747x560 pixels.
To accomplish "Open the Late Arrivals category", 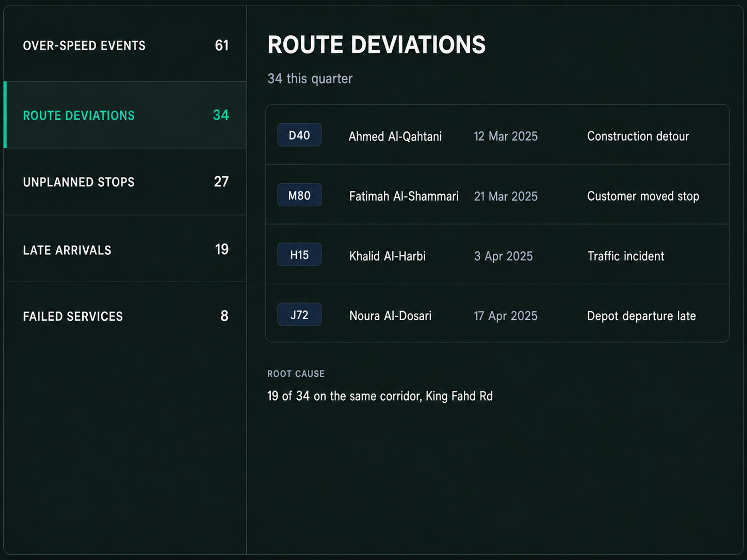I will pos(125,249).
